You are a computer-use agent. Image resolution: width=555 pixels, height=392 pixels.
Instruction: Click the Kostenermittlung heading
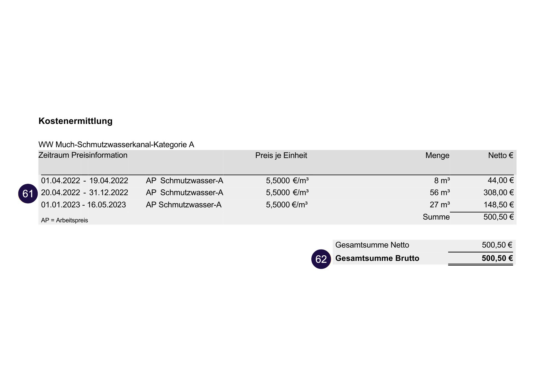(75, 121)
